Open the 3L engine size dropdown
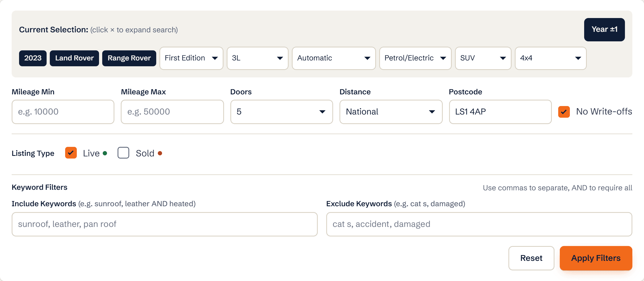Viewport: 644px width, 281px height. (x=258, y=58)
